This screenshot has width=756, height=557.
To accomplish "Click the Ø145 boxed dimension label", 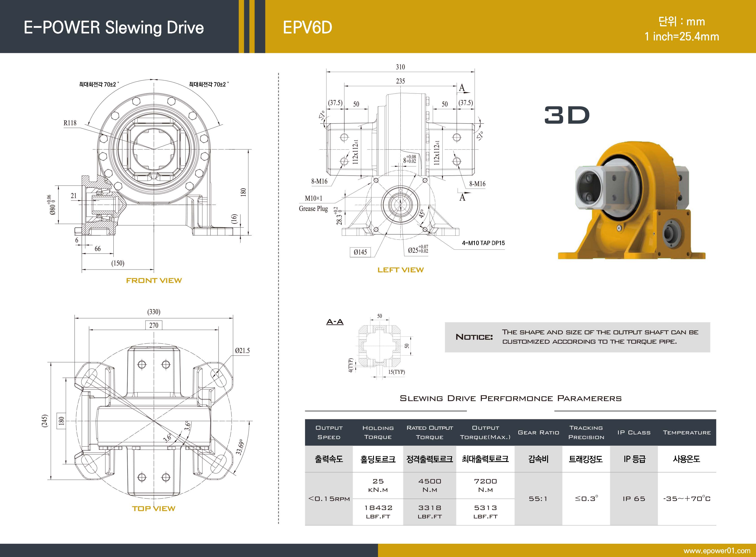I will pos(360,252).
